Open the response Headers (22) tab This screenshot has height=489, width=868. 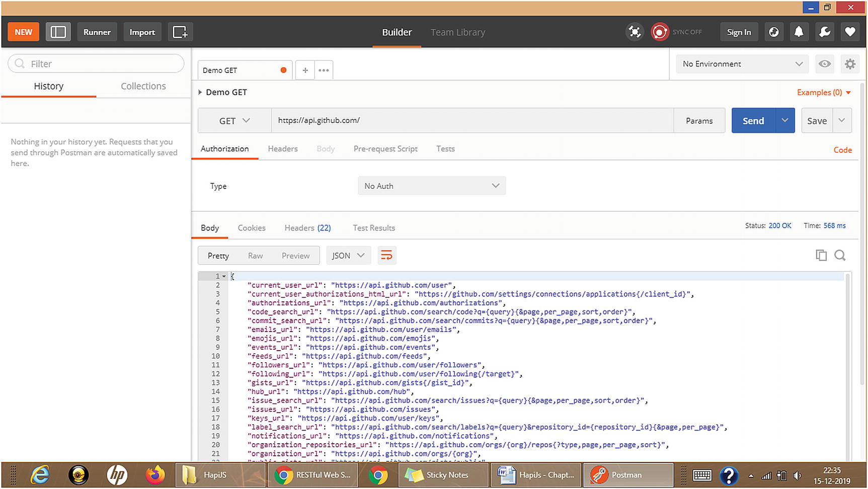[x=307, y=228]
